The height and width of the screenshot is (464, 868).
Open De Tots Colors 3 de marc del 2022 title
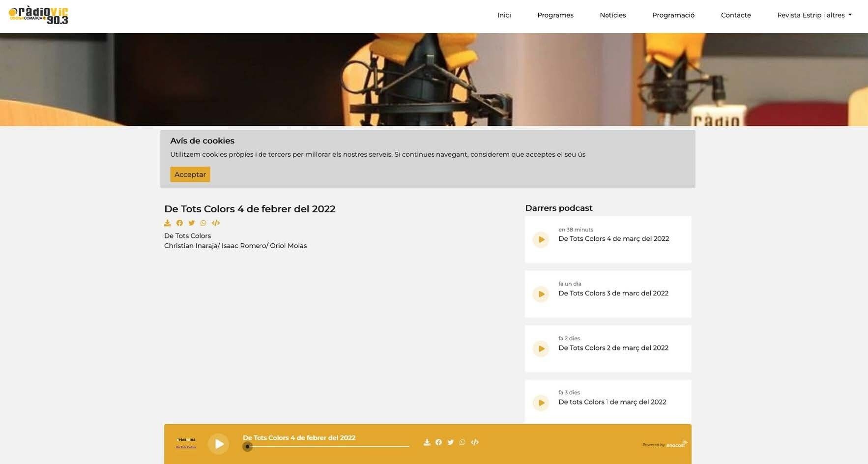tap(613, 293)
